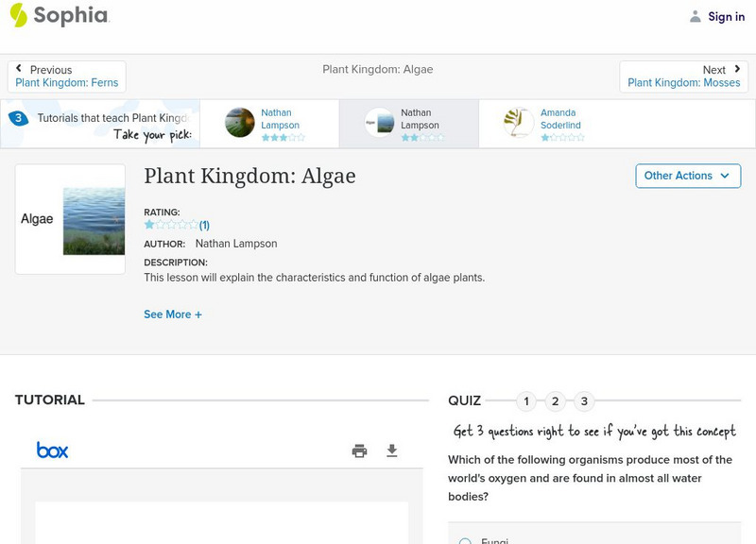This screenshot has height=544, width=756.
Task: Go to next lesson Plant Kingdom: Mosses
Action: click(x=683, y=76)
